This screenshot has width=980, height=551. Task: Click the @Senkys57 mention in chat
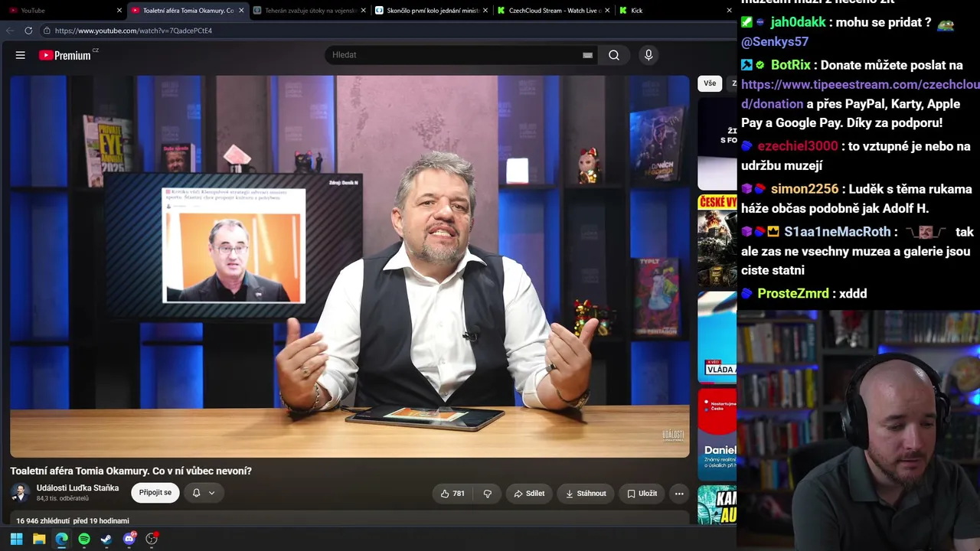(775, 42)
